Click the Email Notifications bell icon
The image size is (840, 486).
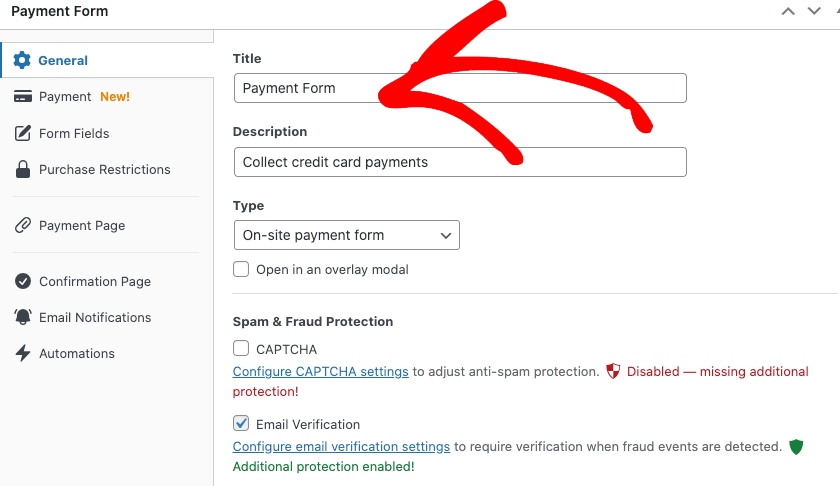(x=22, y=318)
